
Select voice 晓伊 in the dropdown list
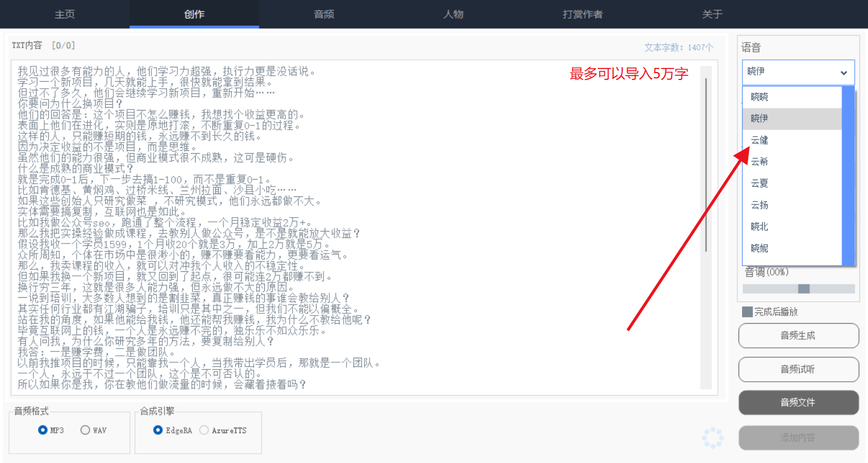pos(792,119)
